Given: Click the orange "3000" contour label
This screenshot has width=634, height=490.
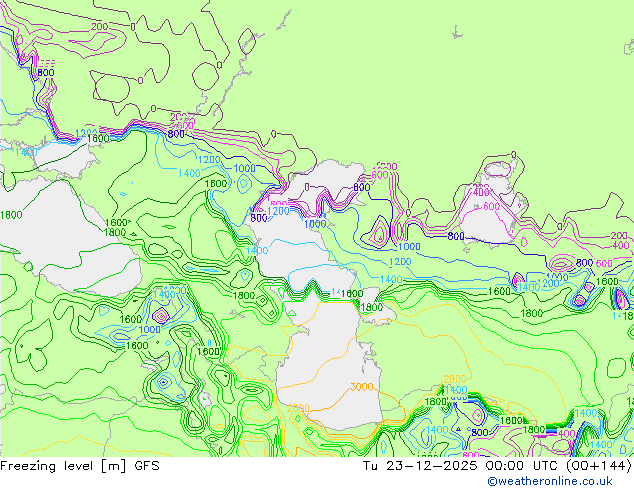Looking at the screenshot, I should coord(361,387).
